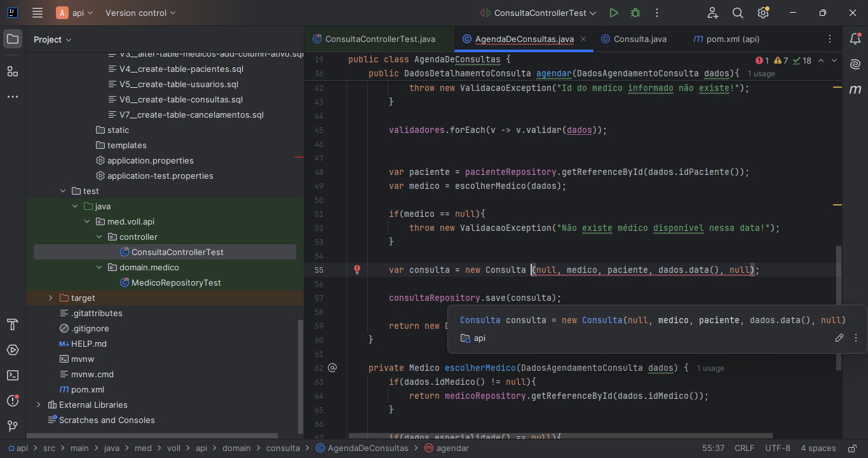Image resolution: width=868 pixels, height=458 pixels.
Task: Open the ConsultaControllerTest run configuration dropdown
Action: coord(538,13)
